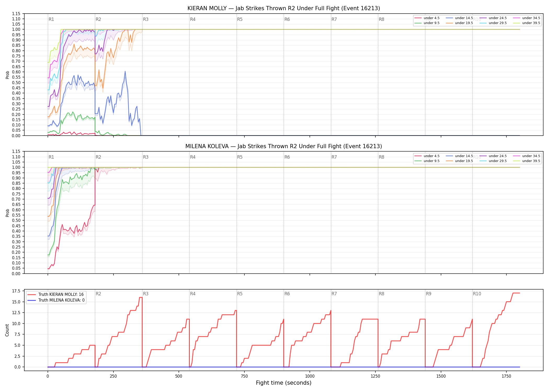Click the 12.5 tick on the Count axis

click(x=16, y=313)
